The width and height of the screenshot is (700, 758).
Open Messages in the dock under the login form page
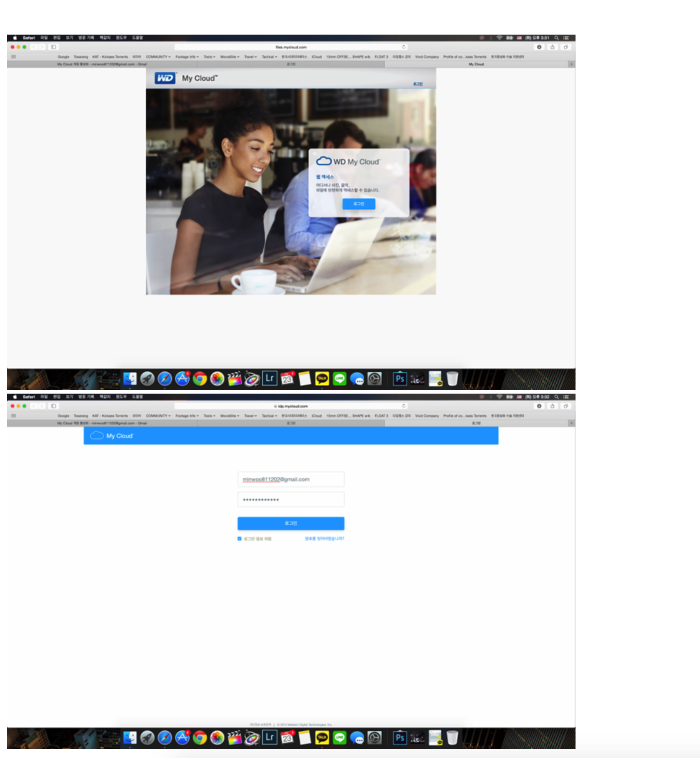357,738
